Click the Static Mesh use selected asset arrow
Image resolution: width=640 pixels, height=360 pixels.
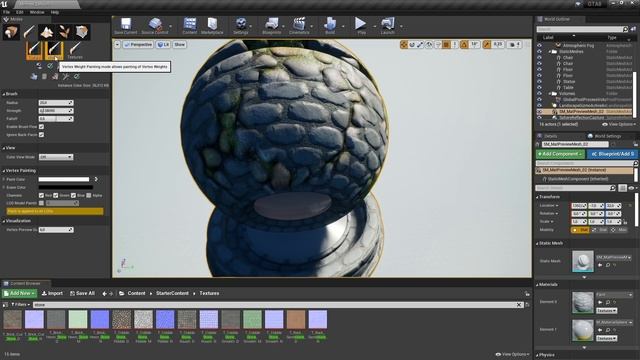600,265
